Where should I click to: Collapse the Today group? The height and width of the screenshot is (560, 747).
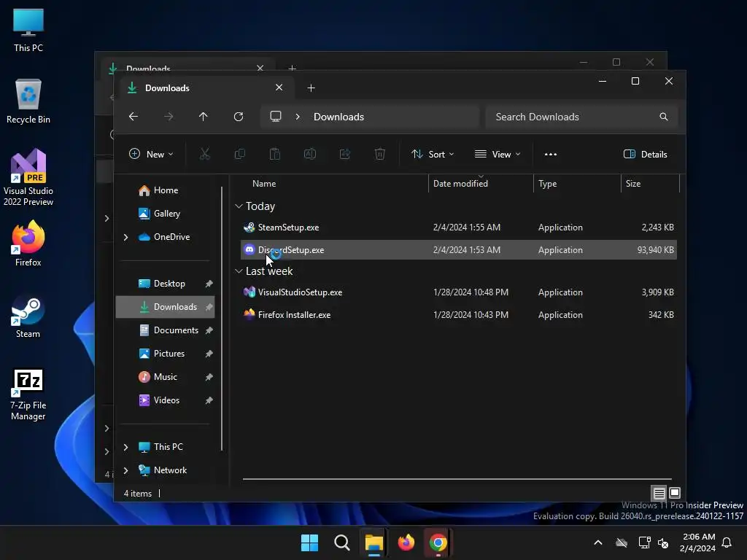(239, 206)
